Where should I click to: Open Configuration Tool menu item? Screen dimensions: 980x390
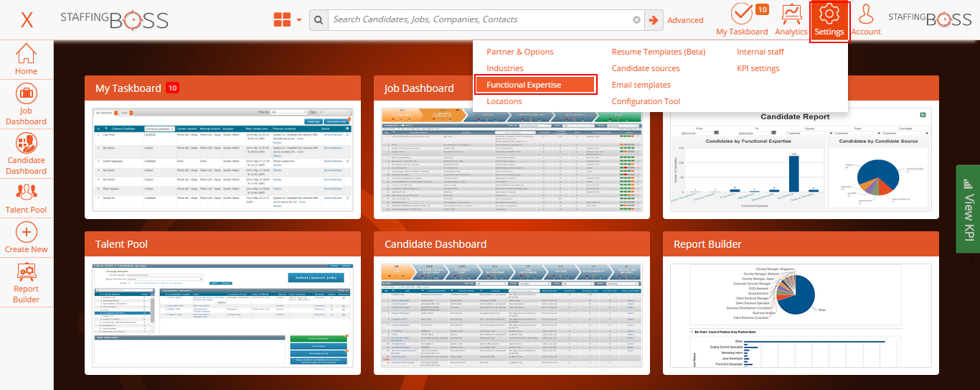(646, 101)
